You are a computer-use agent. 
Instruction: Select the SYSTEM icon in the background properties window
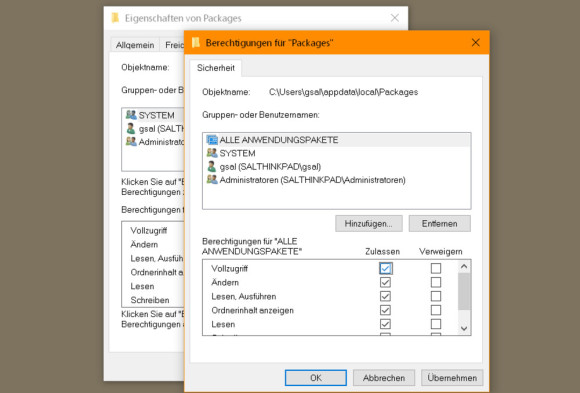131,115
